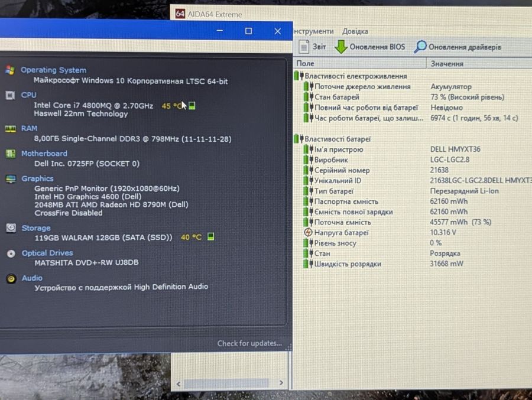Screen dimensions: 532x400
Task: Click the value 10.316 V
Action: 443,232
